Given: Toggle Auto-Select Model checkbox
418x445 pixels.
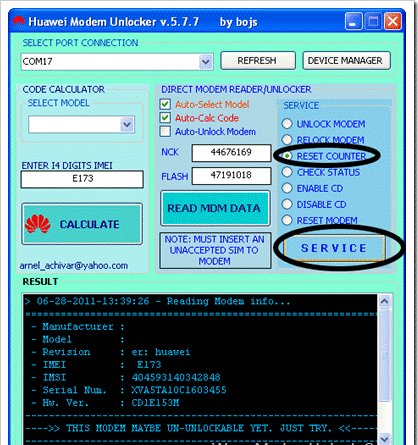Looking at the screenshot, I should pyautogui.click(x=165, y=104).
